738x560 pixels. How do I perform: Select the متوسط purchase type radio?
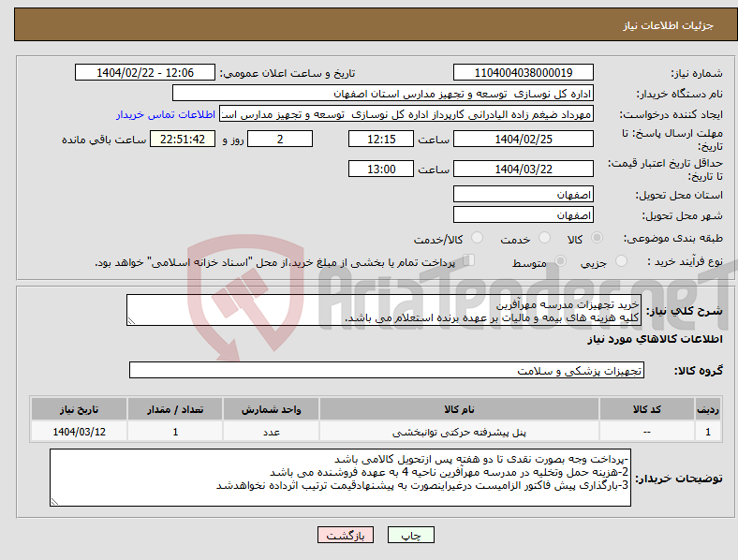coord(561,261)
